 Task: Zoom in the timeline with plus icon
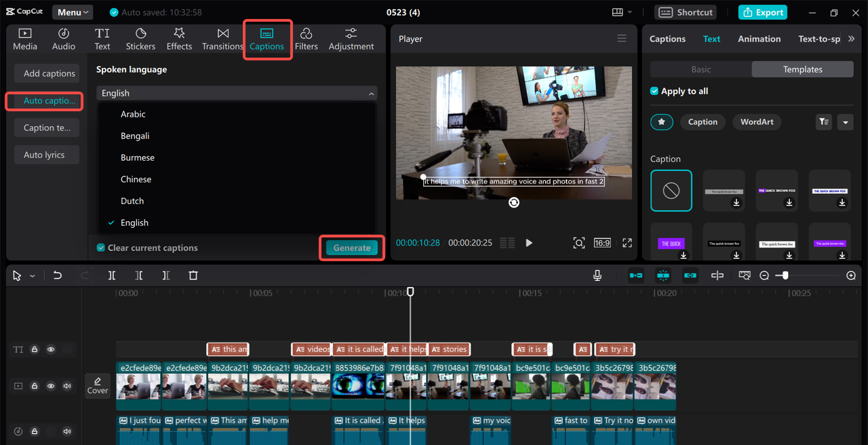click(851, 275)
